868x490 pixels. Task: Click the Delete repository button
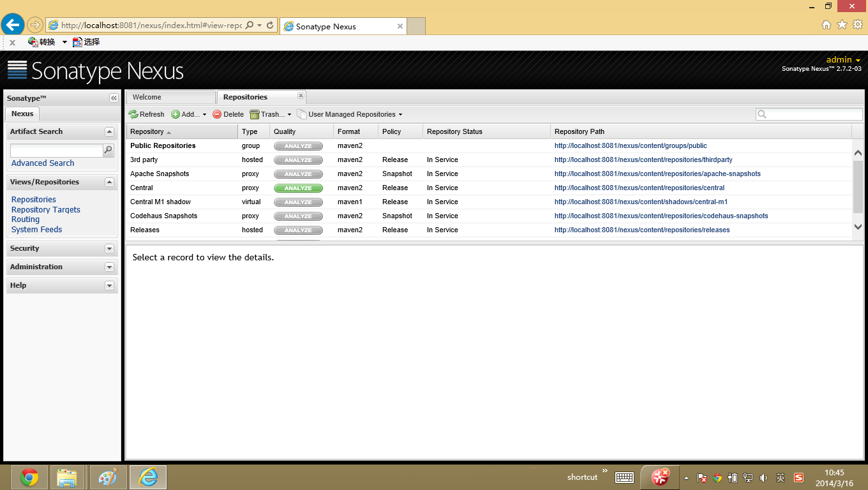click(x=228, y=114)
